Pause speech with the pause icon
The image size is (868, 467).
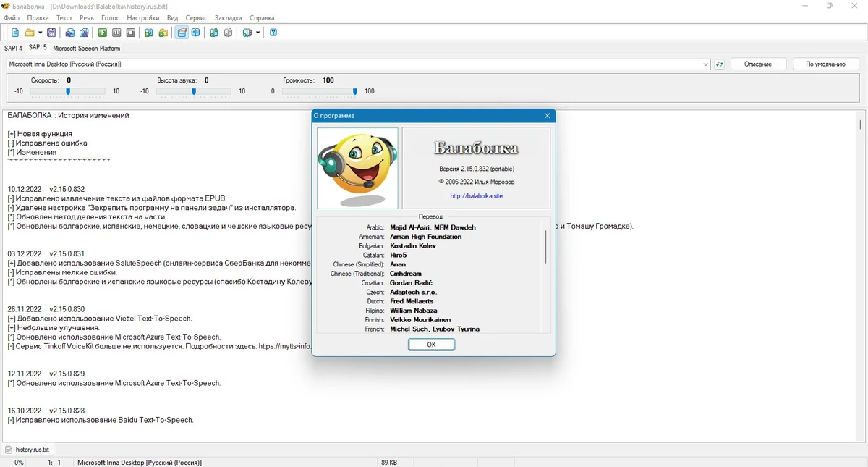[x=116, y=33]
